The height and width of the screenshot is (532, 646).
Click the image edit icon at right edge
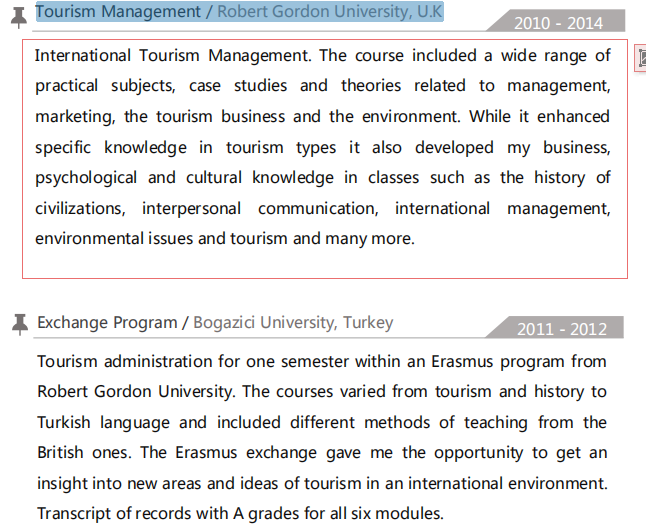(640, 59)
